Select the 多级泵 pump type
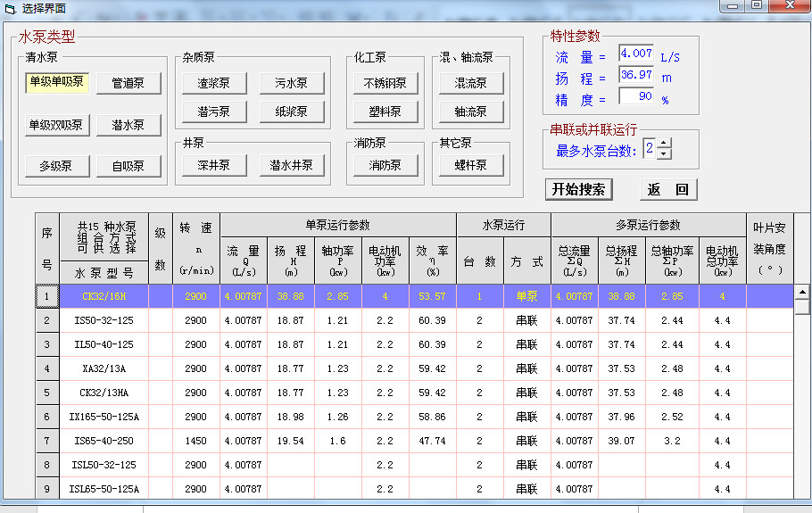Viewport: 812px width, 513px height. click(57, 167)
